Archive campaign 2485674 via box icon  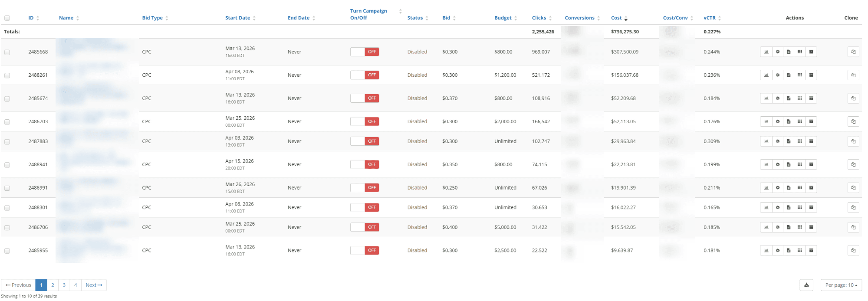click(811, 98)
